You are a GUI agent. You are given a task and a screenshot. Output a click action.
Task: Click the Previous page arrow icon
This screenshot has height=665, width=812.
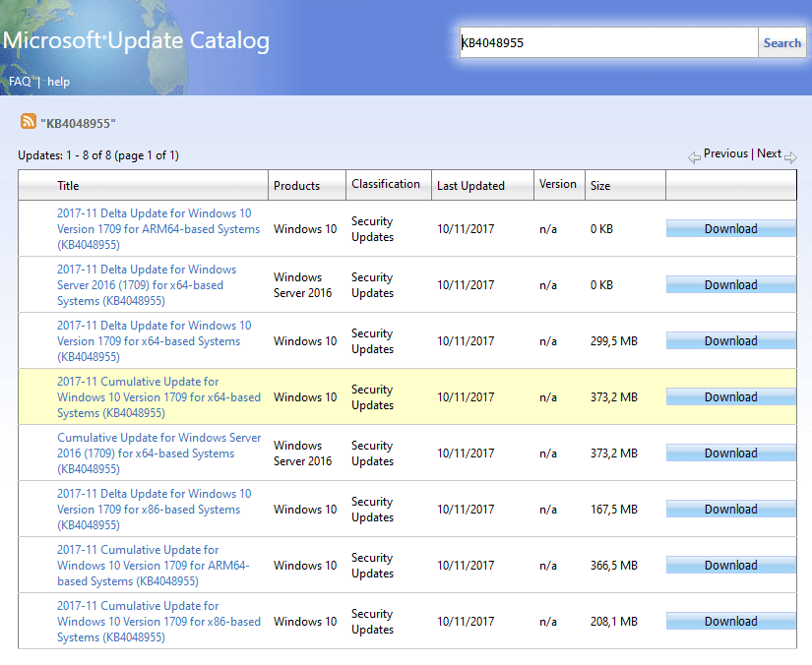coord(694,157)
